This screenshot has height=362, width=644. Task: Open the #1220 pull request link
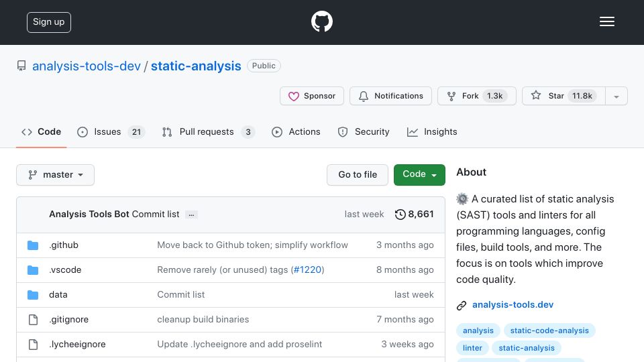308,269
